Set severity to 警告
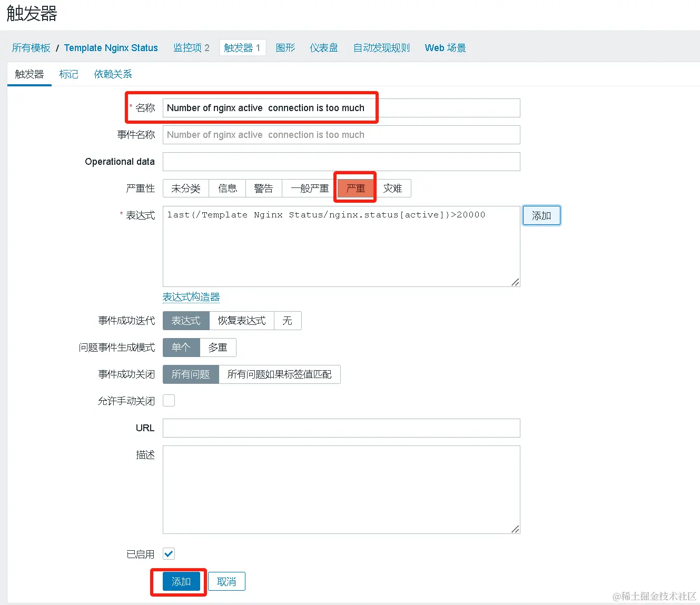This screenshot has height=605, width=700. (264, 189)
